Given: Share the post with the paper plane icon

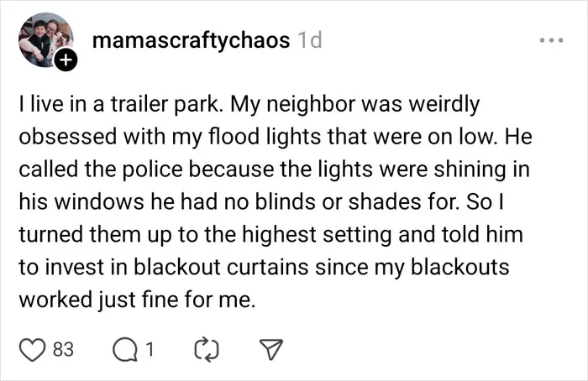Looking at the screenshot, I should coord(271,350).
